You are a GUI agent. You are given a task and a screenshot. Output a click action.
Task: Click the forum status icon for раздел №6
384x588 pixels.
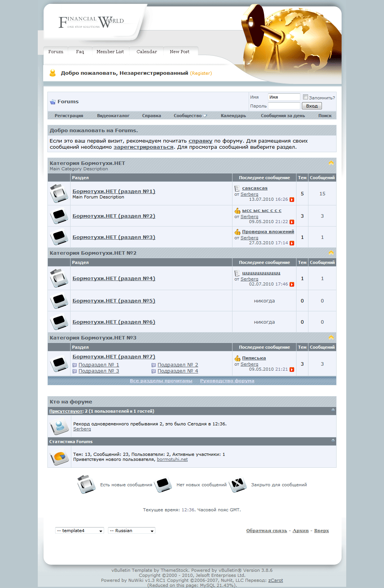[x=59, y=322]
